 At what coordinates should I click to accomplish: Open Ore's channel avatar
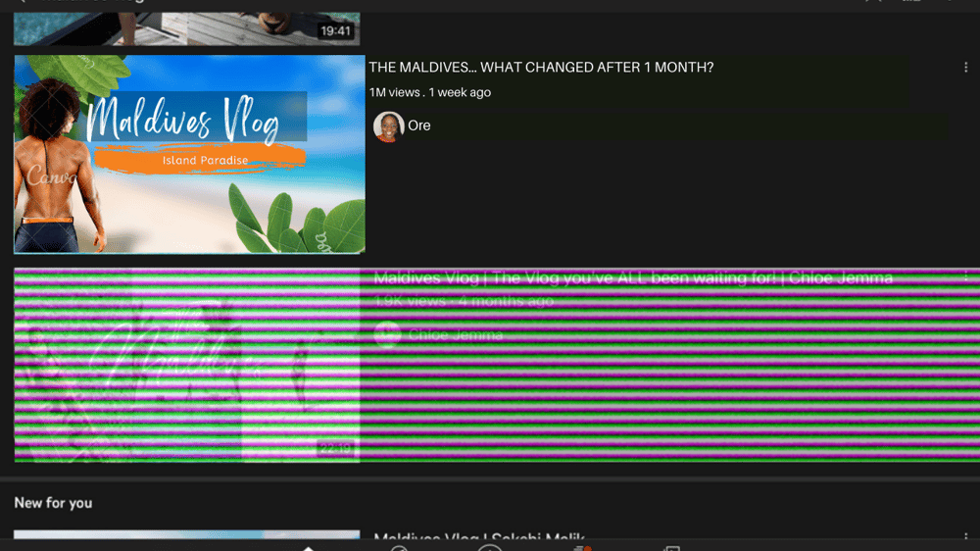(388, 126)
